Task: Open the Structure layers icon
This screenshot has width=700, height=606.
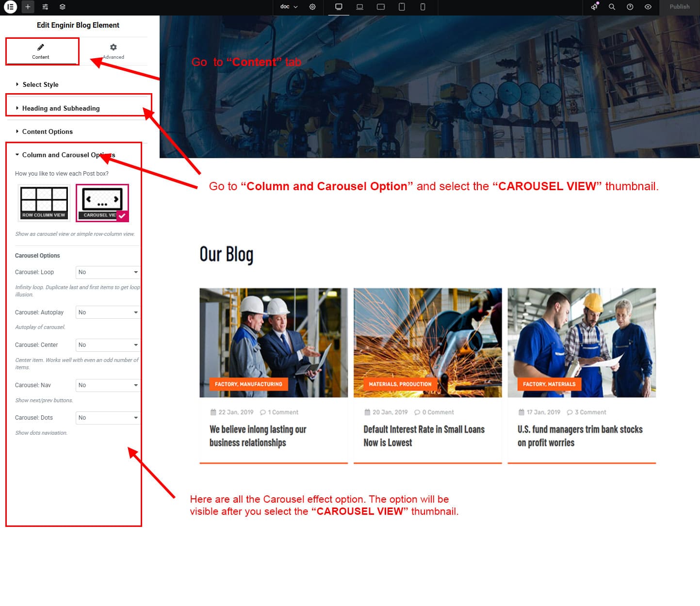Action: coord(63,7)
